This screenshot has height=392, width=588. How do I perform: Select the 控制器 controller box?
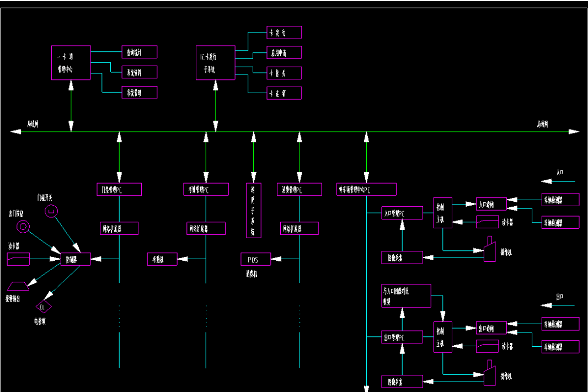[76, 259]
